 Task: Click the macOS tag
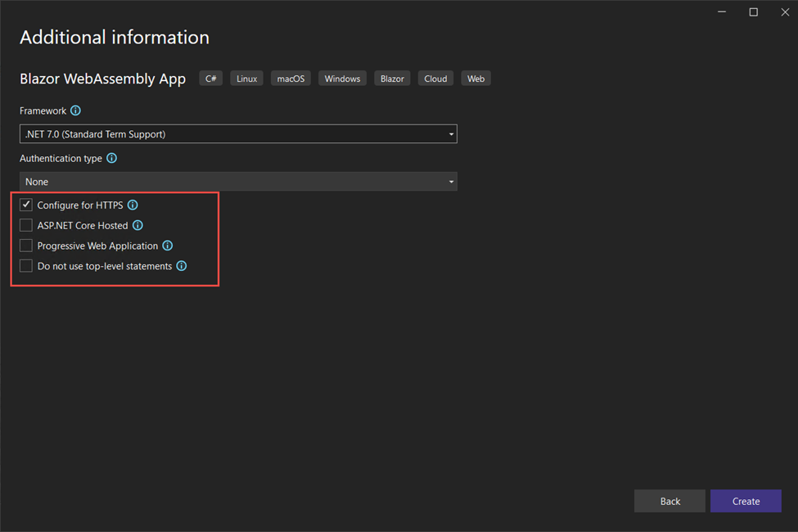pyautogui.click(x=291, y=79)
